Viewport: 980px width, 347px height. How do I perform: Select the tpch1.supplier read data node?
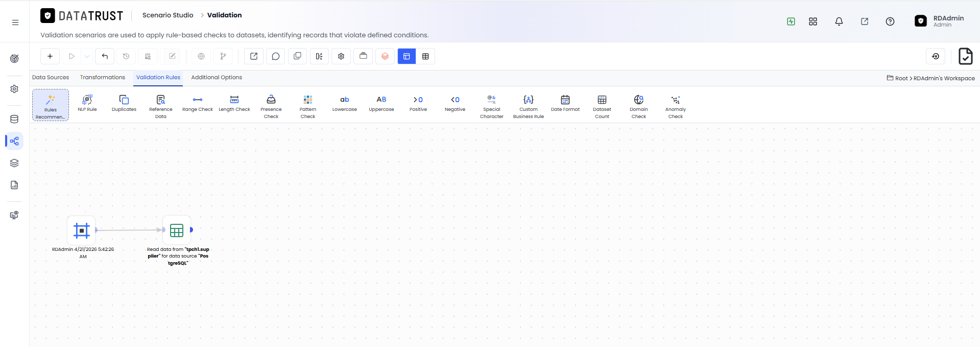(177, 230)
